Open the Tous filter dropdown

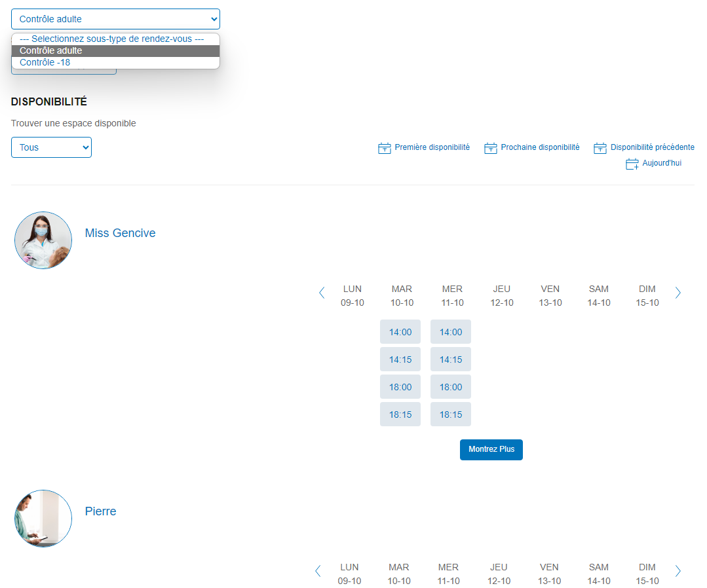[x=51, y=147]
